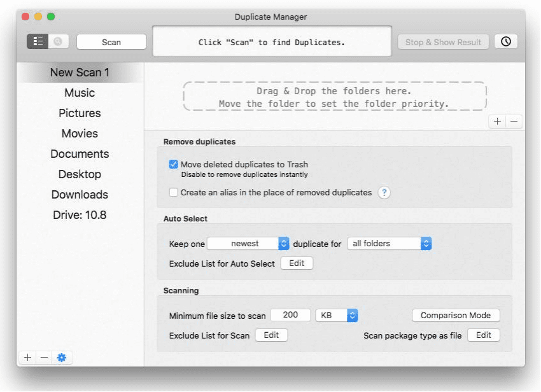
Task: Select Downloads in the sidebar
Action: 80,195
